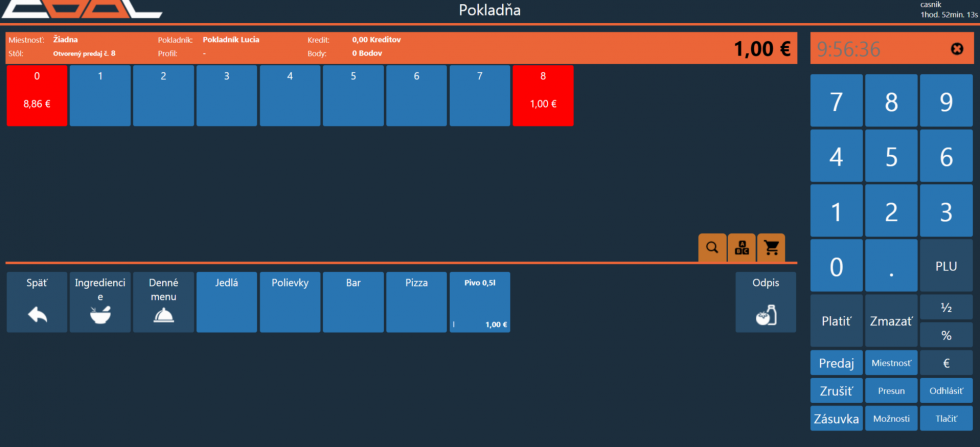980x447 pixels.
Task: Select the Pizza category
Action: pos(417,302)
